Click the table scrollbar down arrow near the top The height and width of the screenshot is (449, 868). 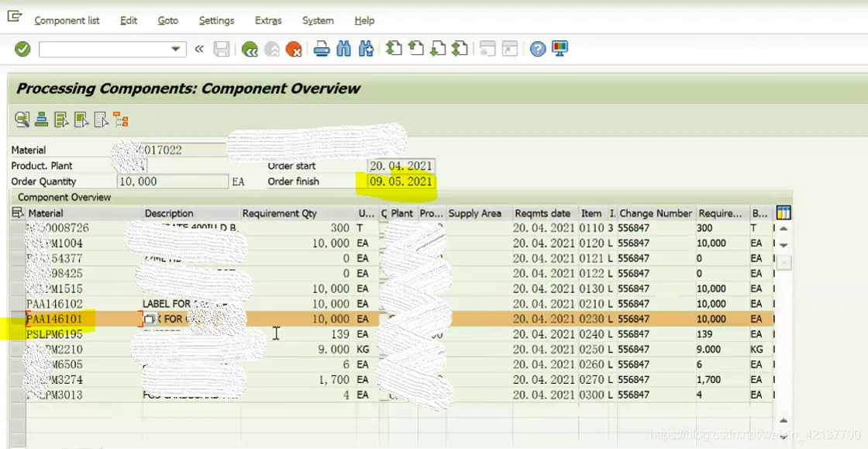pyautogui.click(x=784, y=245)
